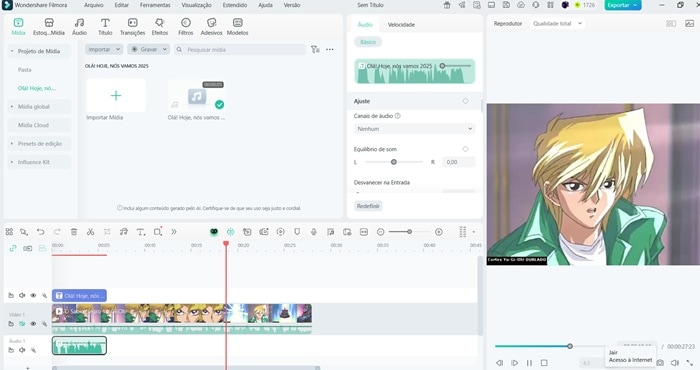Open the Título library tab icon
Screen dimensions: 700x370
(x=105, y=23)
